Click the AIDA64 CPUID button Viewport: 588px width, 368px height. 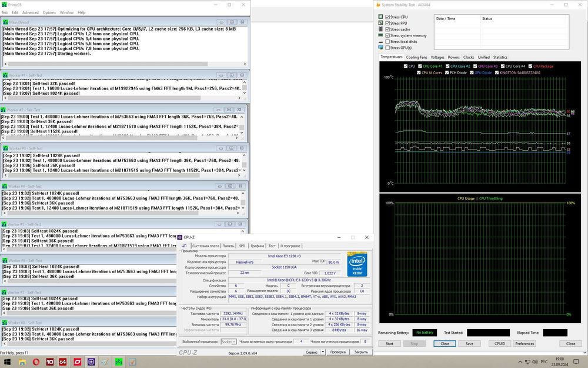click(x=499, y=344)
